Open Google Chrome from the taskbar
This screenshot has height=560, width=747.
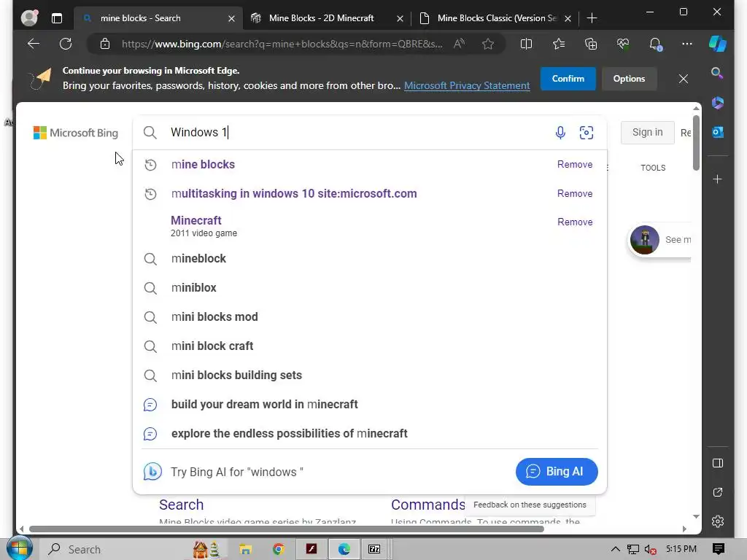(x=278, y=549)
